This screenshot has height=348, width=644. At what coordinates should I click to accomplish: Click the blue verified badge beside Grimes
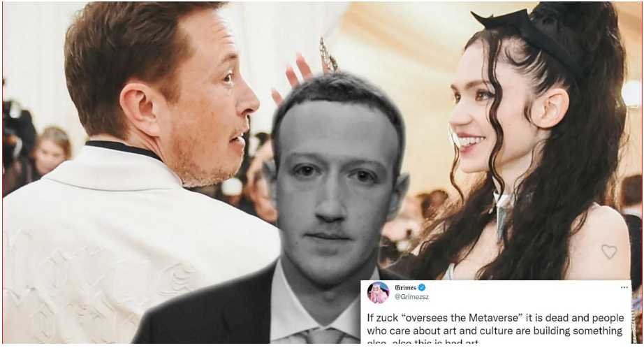(x=421, y=288)
